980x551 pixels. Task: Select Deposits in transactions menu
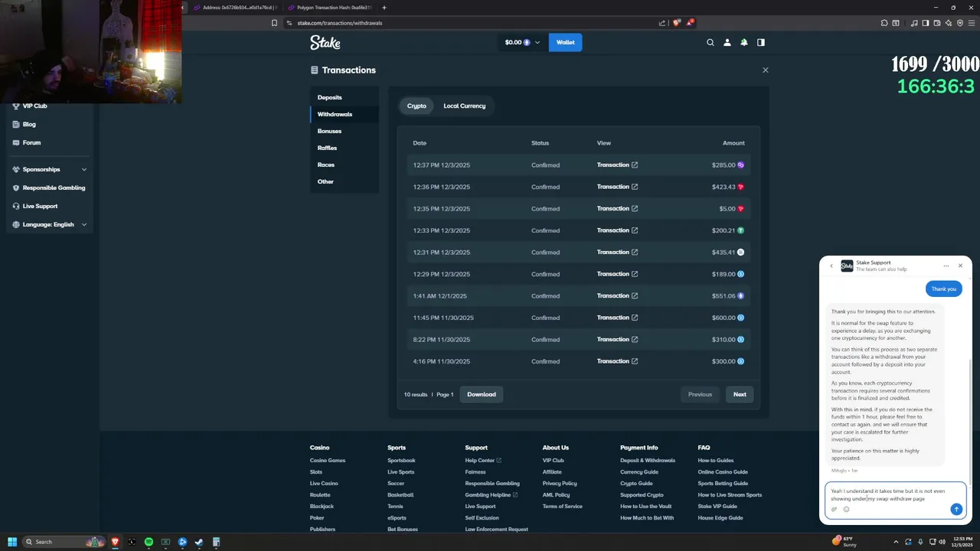344,97
